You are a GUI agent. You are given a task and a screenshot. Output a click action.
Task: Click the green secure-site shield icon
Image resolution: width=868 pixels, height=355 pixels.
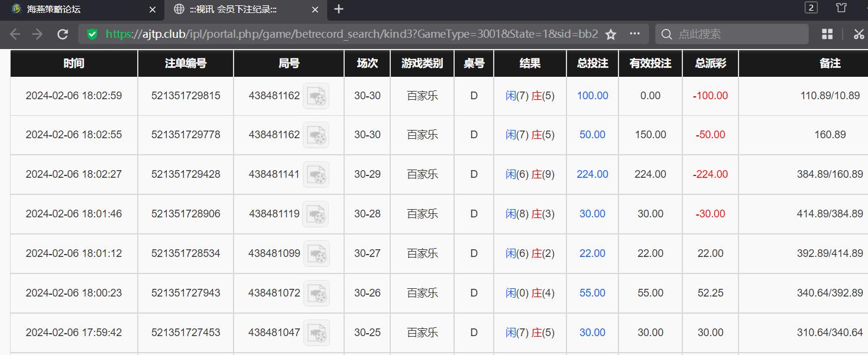click(x=92, y=34)
